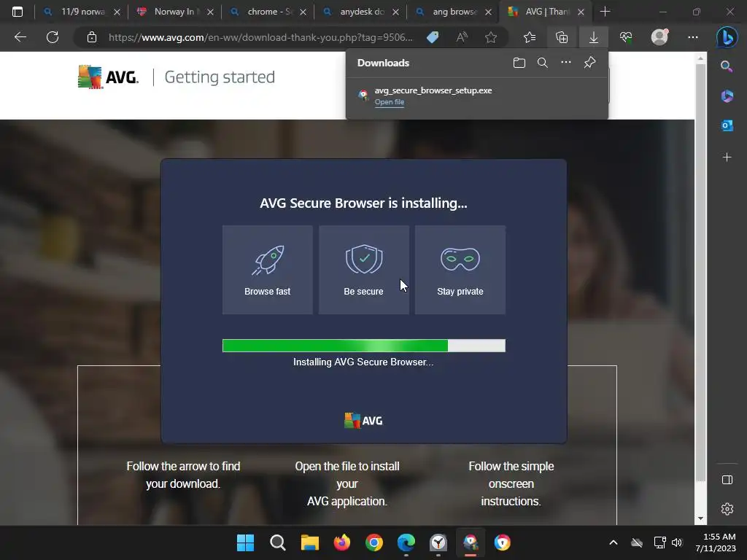Open the user profile avatar
Viewport: 747px width, 560px height.
click(659, 37)
